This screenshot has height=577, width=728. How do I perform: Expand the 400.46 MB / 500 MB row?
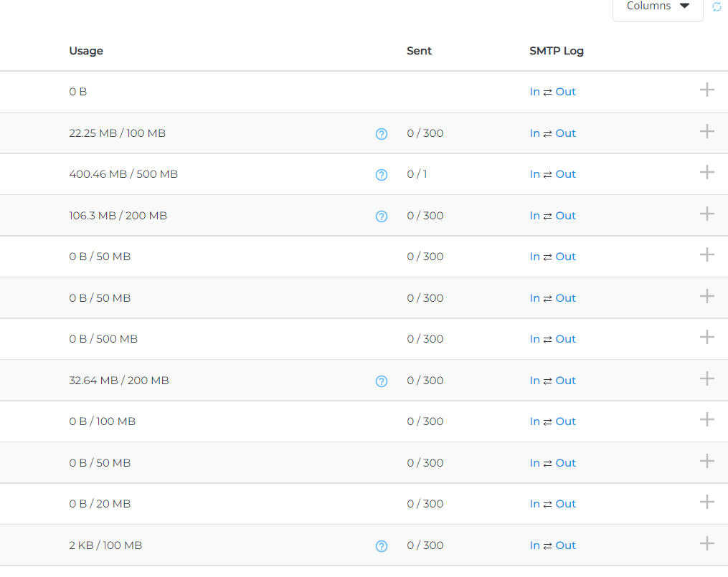(706, 172)
